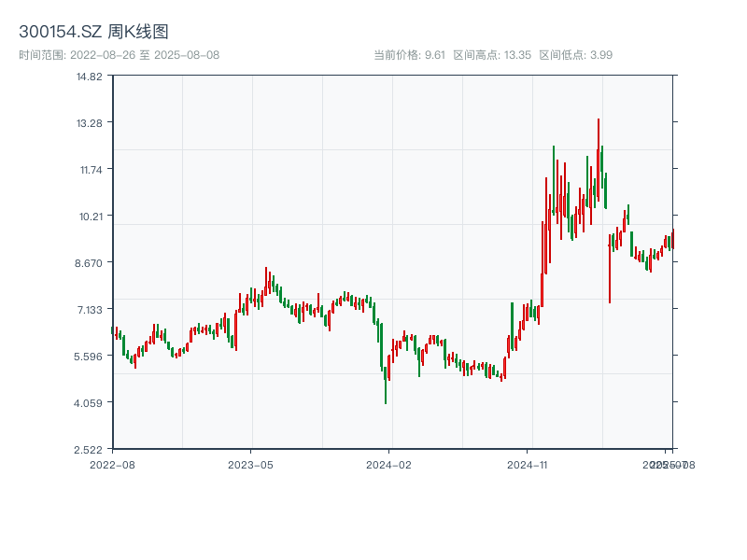
Task: Click the 300154.SZ 周K线图 chart title
Action: pos(93,33)
